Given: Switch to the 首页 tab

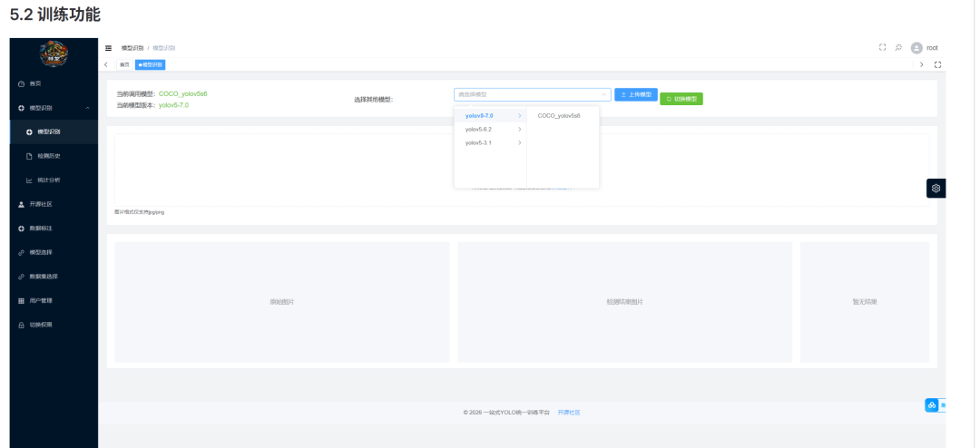Looking at the screenshot, I should (x=124, y=65).
